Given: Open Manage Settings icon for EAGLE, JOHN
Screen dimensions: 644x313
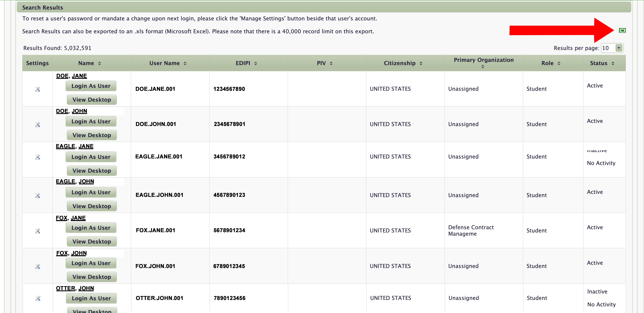Looking at the screenshot, I should pyautogui.click(x=38, y=195).
